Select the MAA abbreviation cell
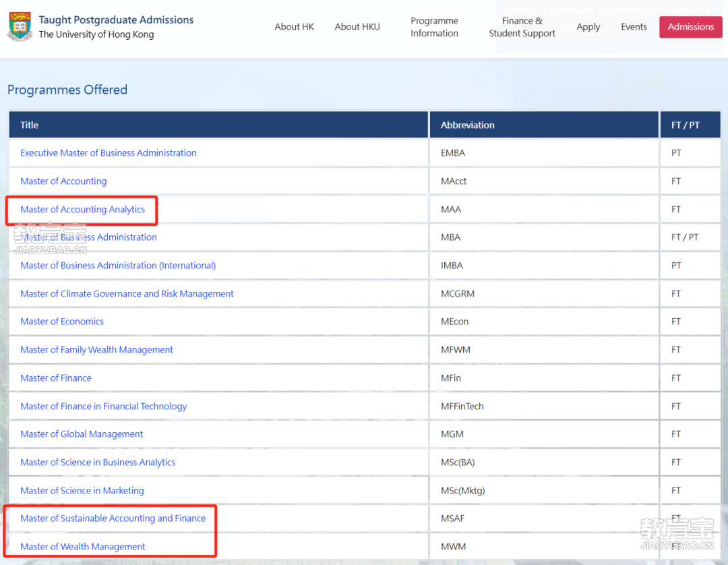Viewport: 728px width, 565px height. (x=544, y=210)
